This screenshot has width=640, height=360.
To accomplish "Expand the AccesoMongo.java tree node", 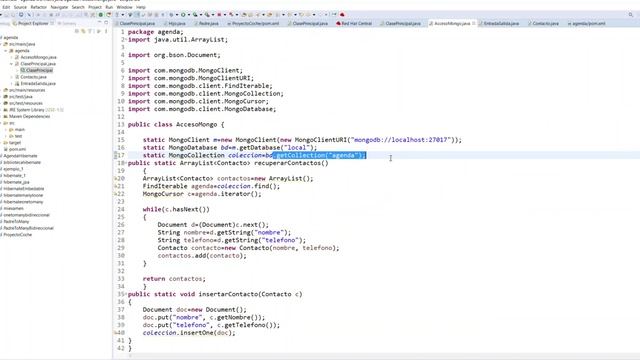I will 11,58.
